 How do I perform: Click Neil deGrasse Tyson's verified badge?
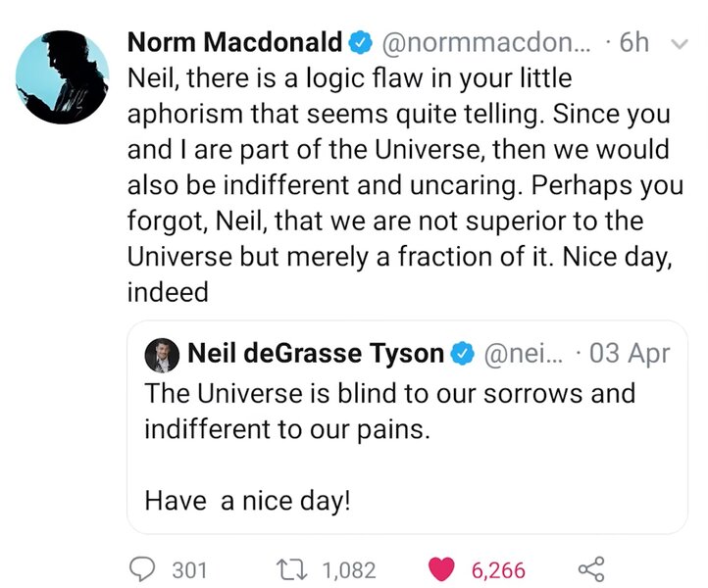(x=463, y=354)
